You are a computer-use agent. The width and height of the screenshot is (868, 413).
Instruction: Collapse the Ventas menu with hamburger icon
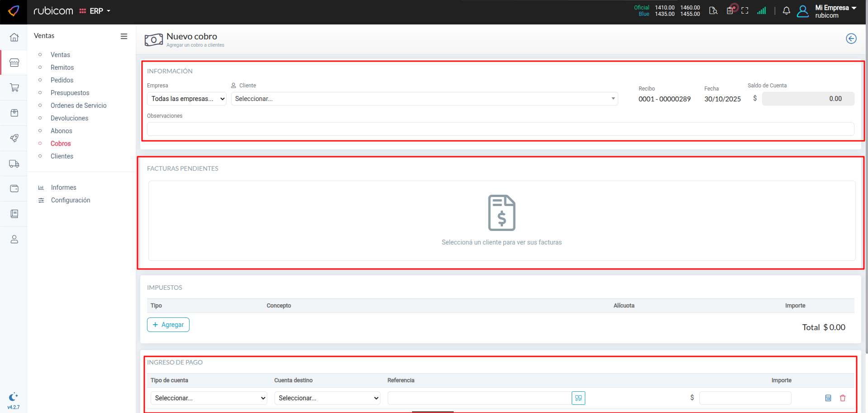tap(124, 36)
